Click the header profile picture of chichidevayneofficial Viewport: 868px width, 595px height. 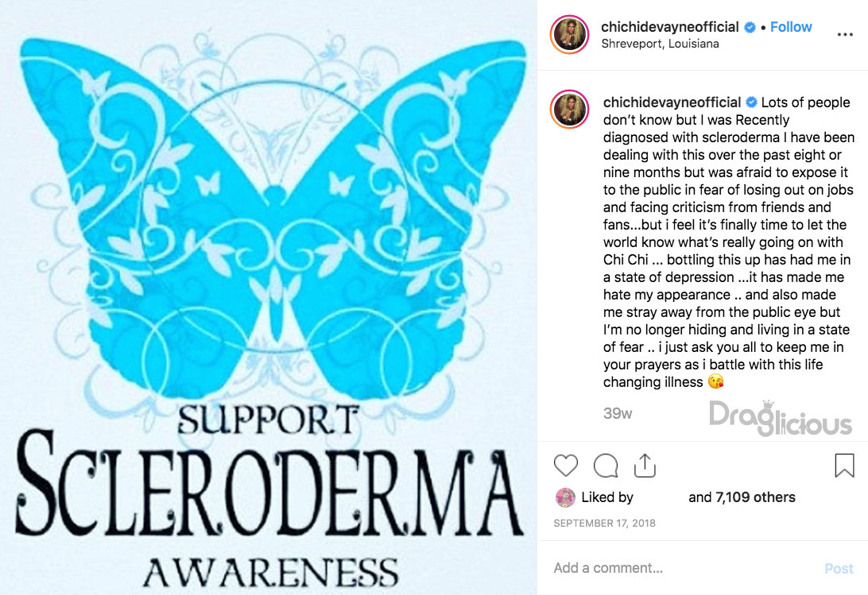coord(568,34)
